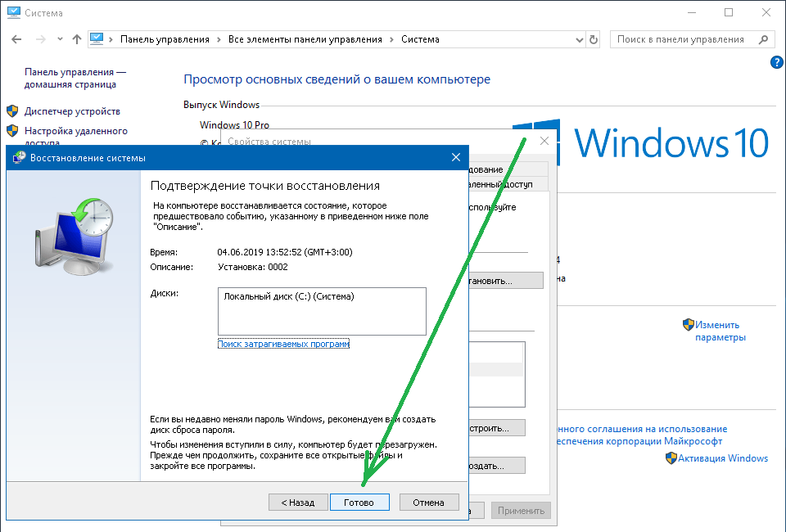Open Microsoft license agreement link

pos(642,435)
